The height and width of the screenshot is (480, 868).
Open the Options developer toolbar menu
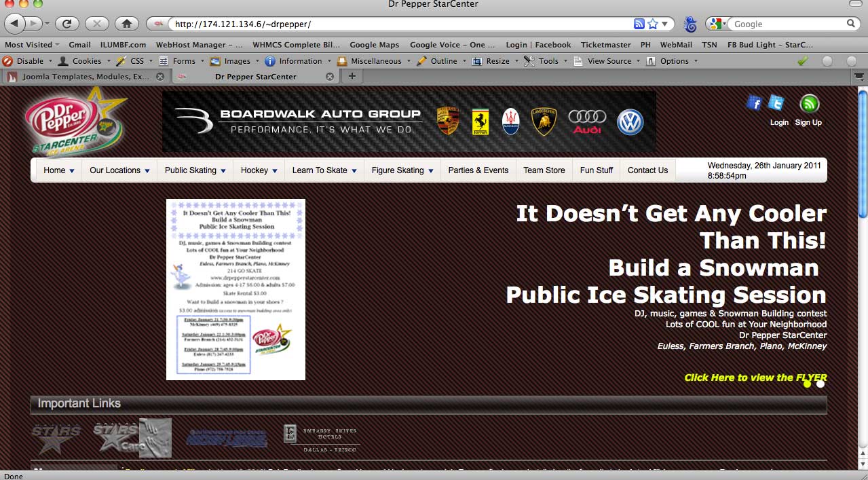[671, 61]
